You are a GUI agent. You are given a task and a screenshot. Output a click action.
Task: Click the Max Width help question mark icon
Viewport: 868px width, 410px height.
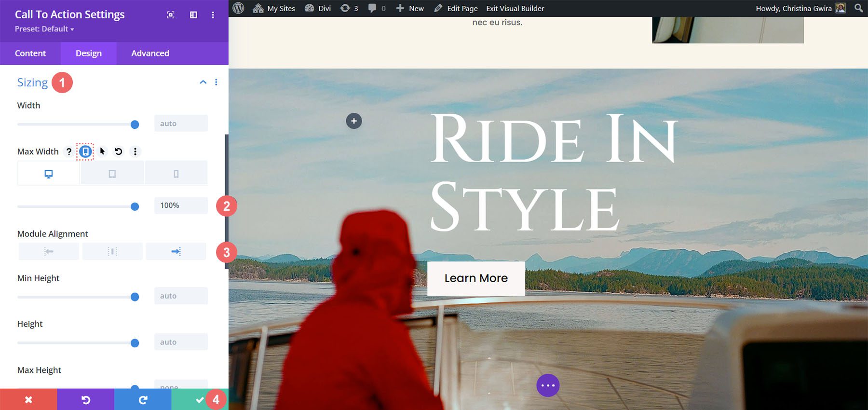tap(69, 151)
